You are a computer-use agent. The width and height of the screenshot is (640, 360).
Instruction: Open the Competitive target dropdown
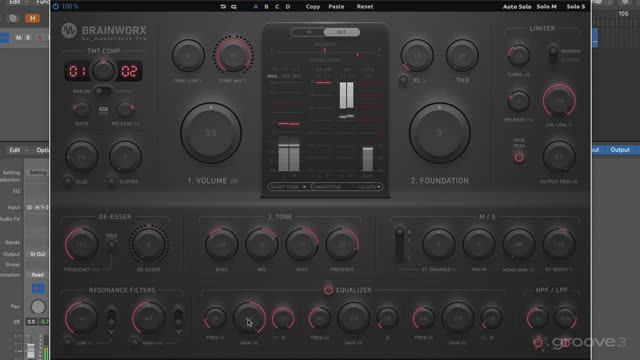pos(347,187)
